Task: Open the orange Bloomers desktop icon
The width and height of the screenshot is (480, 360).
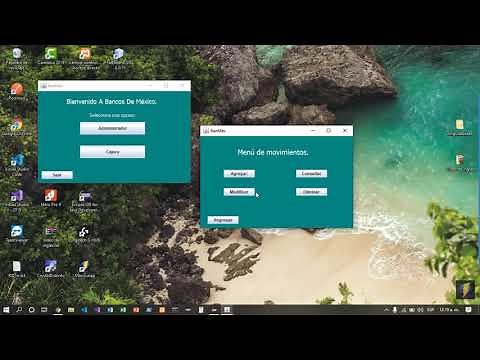Action: [17, 89]
